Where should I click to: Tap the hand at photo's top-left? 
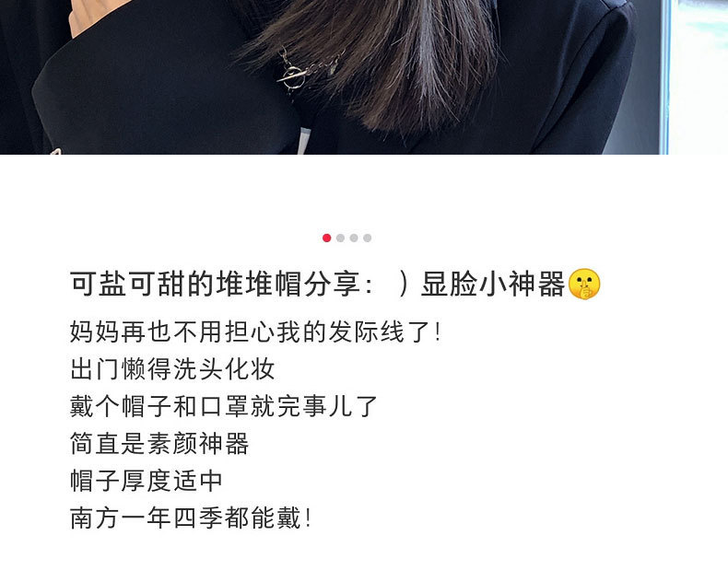click(93, 14)
